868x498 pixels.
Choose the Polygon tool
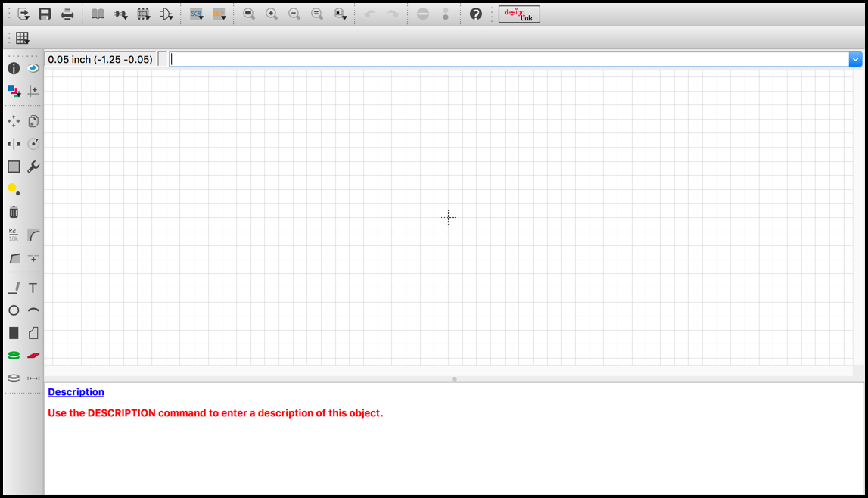click(x=33, y=332)
